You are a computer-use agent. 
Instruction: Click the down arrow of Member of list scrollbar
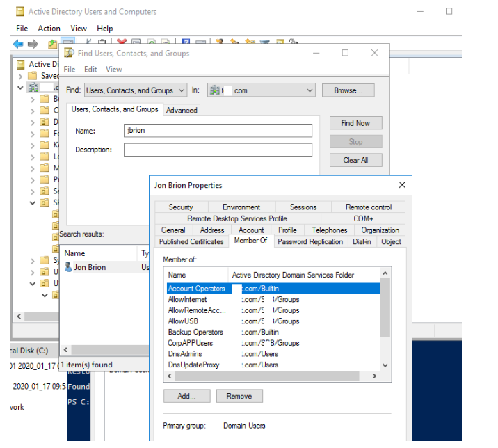point(385,365)
